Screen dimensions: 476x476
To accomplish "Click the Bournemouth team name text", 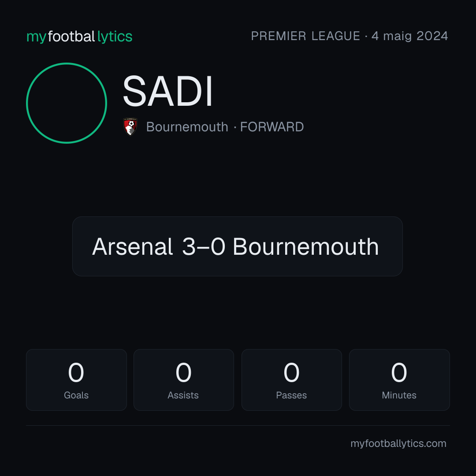I will (x=187, y=127).
